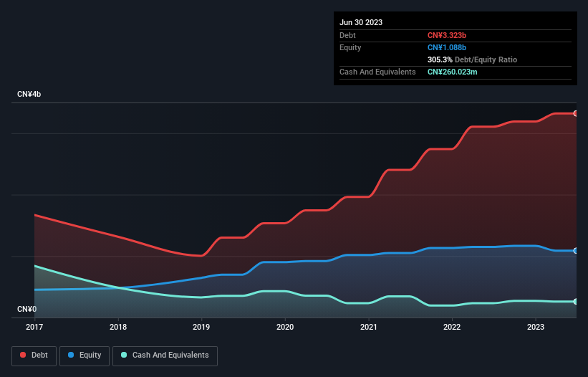Viewport: 588px width, 377px height.
Task: Click the 2017 x-axis label
Action: [x=34, y=327]
